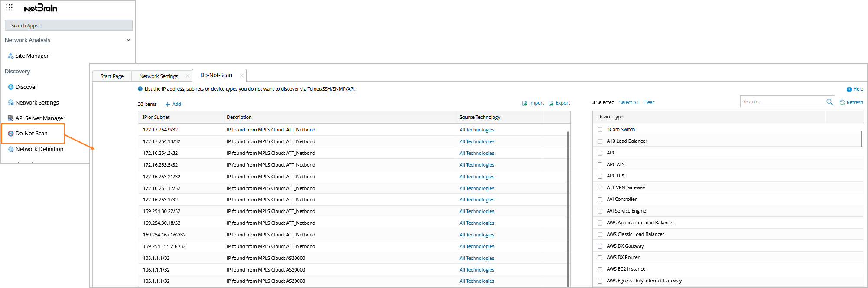Image resolution: width=868 pixels, height=288 pixels.
Task: Enable the APC ATS checkbox
Action: point(600,165)
